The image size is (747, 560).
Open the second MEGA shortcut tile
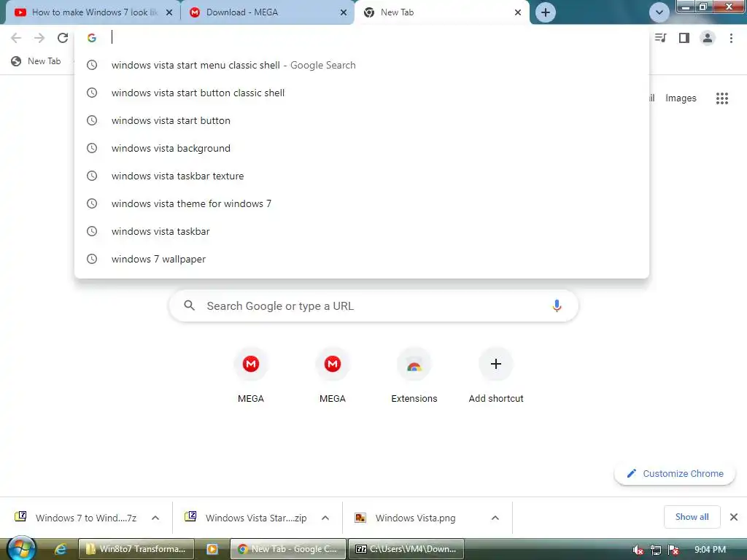coord(333,376)
